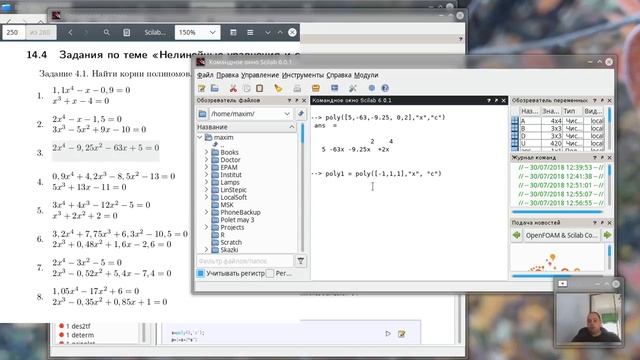The width and height of the screenshot is (640, 360).
Task: Click the folder icon left of the path field
Action: click(x=202, y=114)
